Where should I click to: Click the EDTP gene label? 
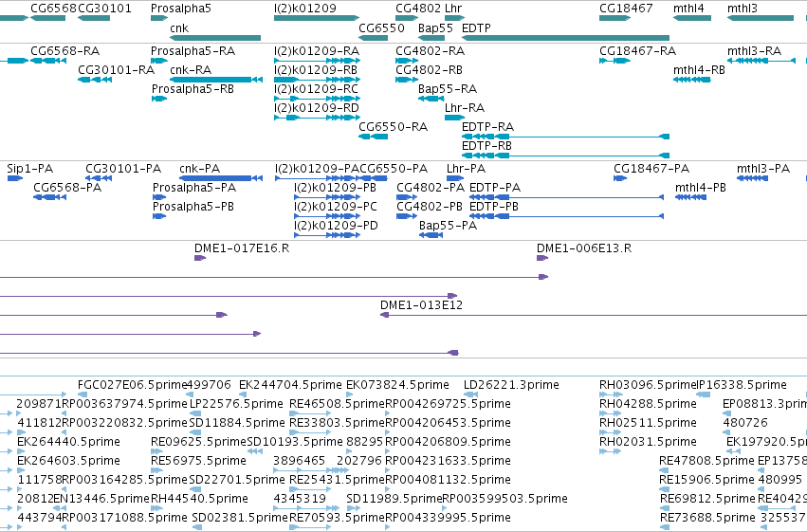[x=476, y=28]
